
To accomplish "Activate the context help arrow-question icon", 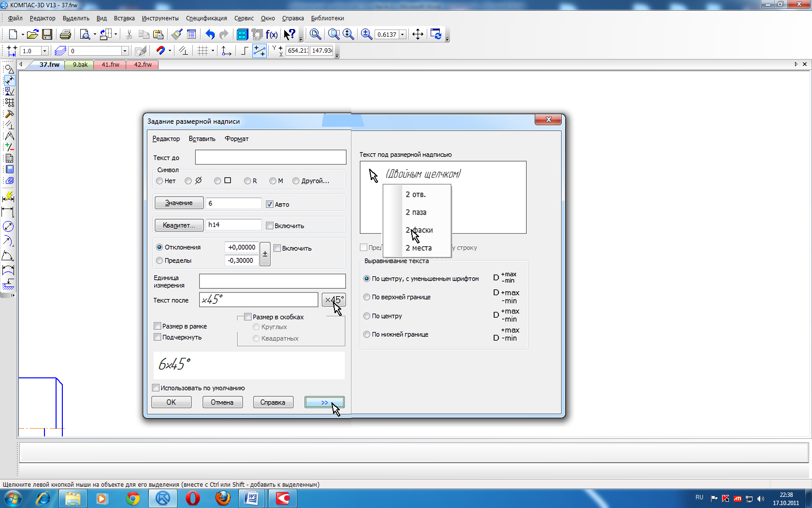I will click(x=290, y=34).
